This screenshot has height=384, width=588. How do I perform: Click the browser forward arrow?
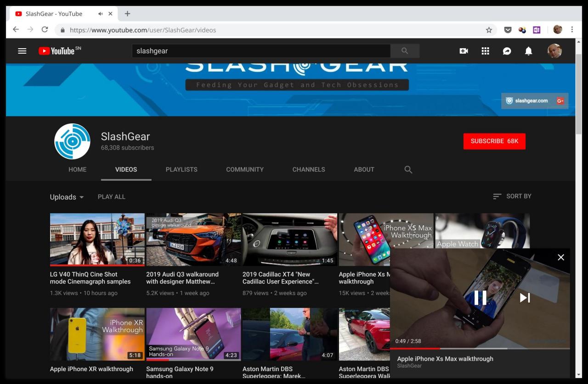click(x=30, y=30)
